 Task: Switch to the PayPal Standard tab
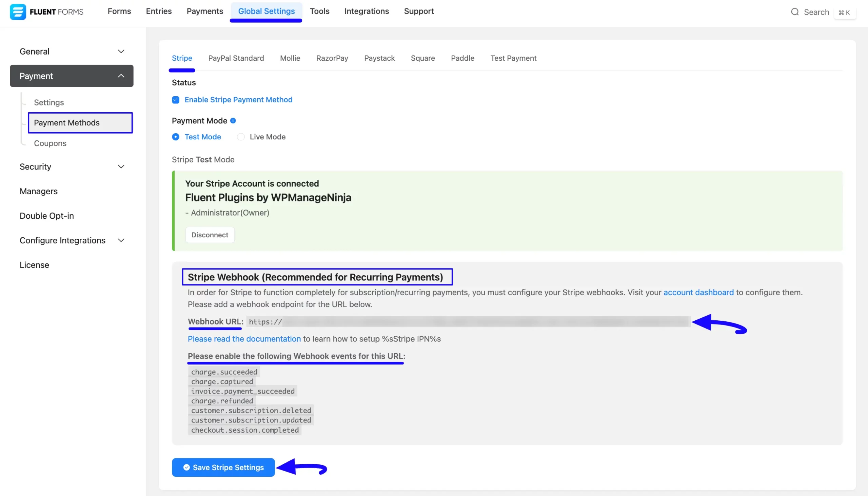[x=236, y=58]
